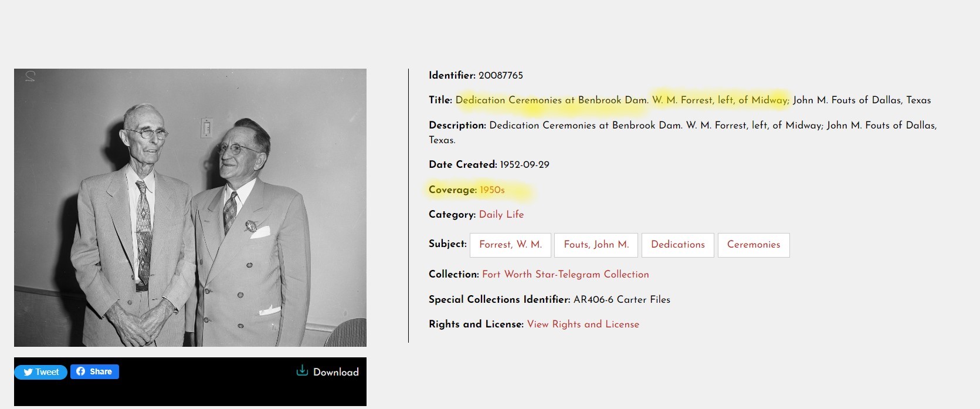Click the Facebook logo on Share button
Screen dimensions: 980x409
pos(80,371)
